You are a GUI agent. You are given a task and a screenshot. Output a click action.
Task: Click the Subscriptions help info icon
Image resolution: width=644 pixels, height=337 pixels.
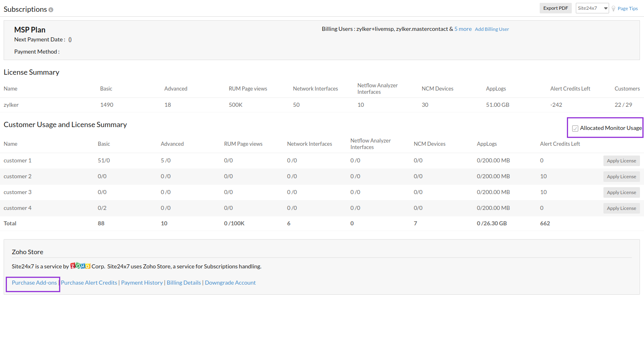51,10
